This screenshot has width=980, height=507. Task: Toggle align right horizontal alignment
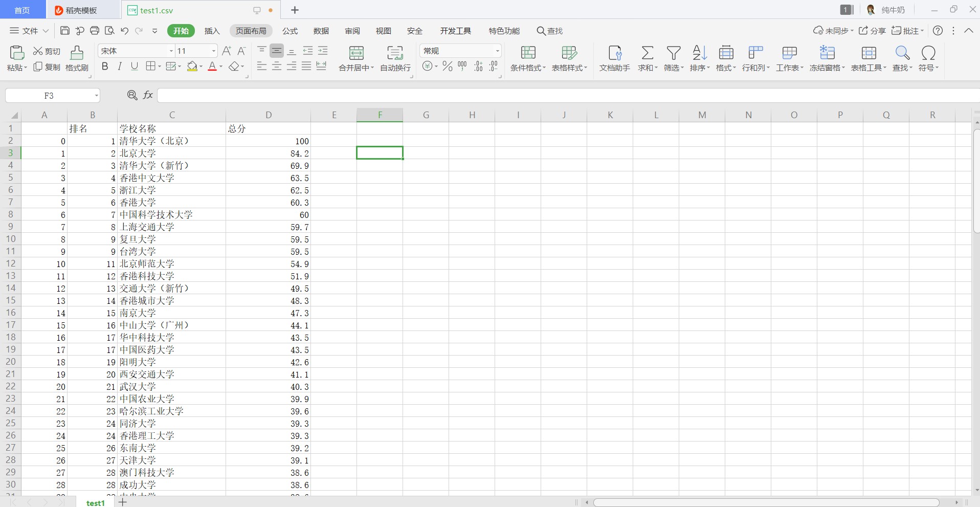point(292,67)
